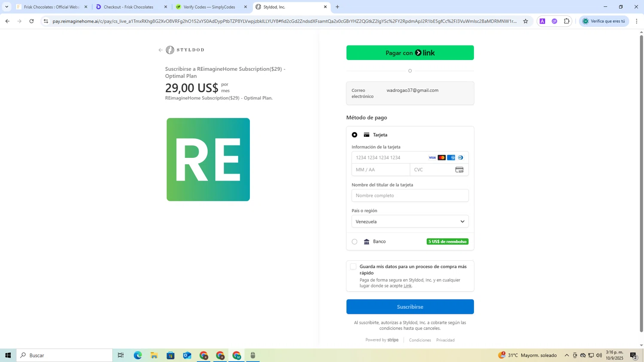Reload the current page
This screenshot has width=644, height=362.
[x=31, y=21]
